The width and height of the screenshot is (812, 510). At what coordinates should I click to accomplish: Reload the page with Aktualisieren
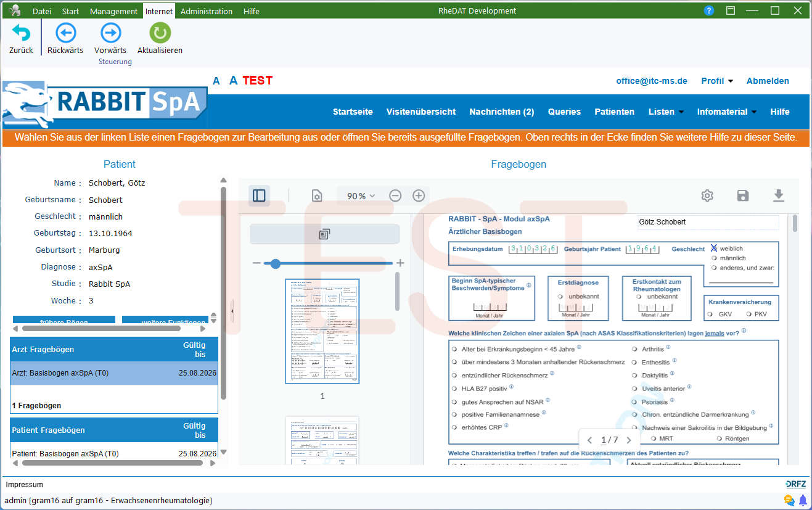[160, 33]
